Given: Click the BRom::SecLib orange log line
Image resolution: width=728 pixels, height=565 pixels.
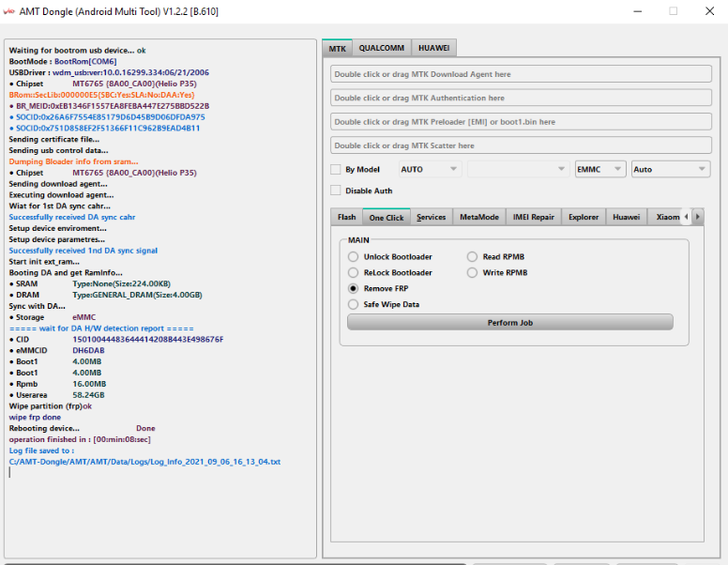Looking at the screenshot, I should click(x=101, y=95).
